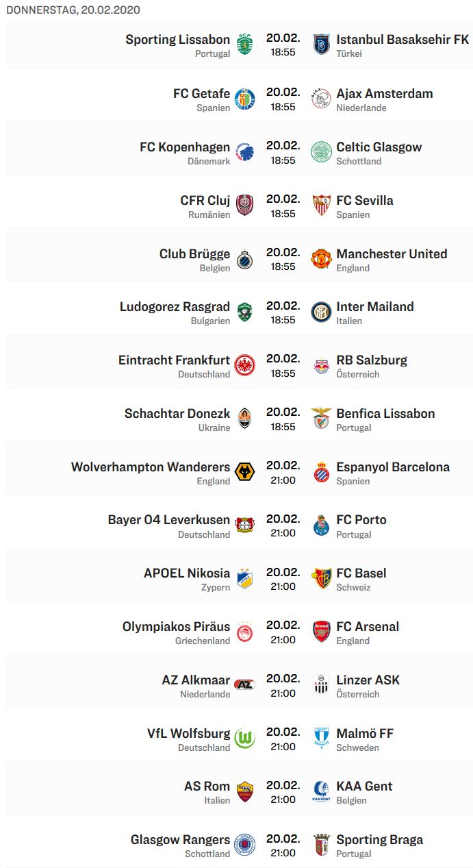Click the FC Arsenal cannon crest
The height and width of the screenshot is (868, 473).
coord(321,632)
